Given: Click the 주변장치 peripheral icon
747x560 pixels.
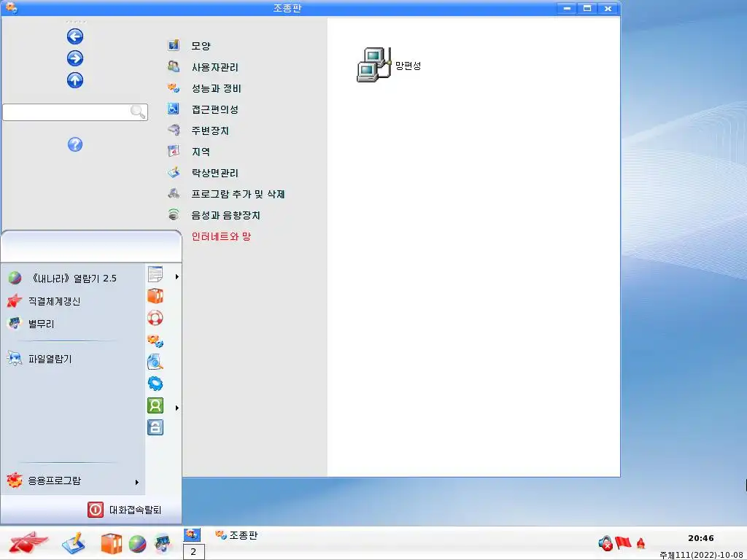Looking at the screenshot, I should [174, 130].
